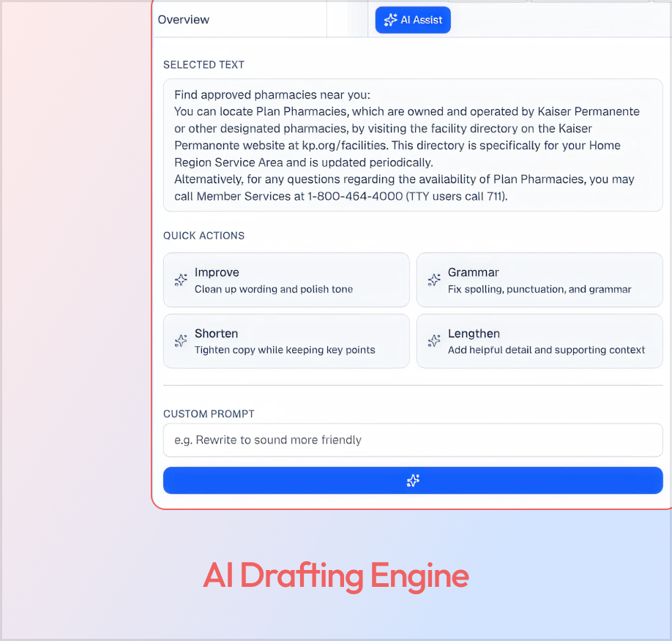Switch to the Overview tab
Image resolution: width=672 pixels, height=641 pixels.
(184, 20)
